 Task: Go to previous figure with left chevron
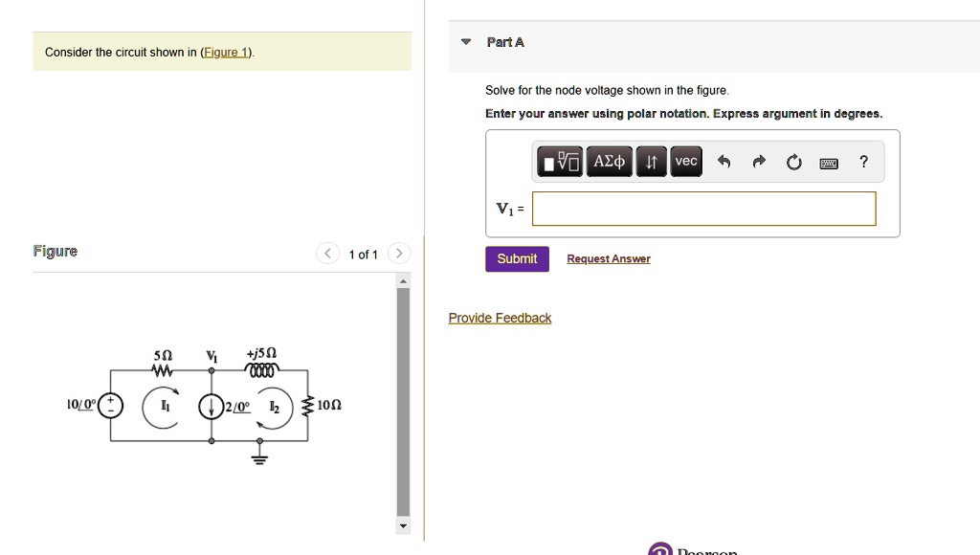pos(326,253)
